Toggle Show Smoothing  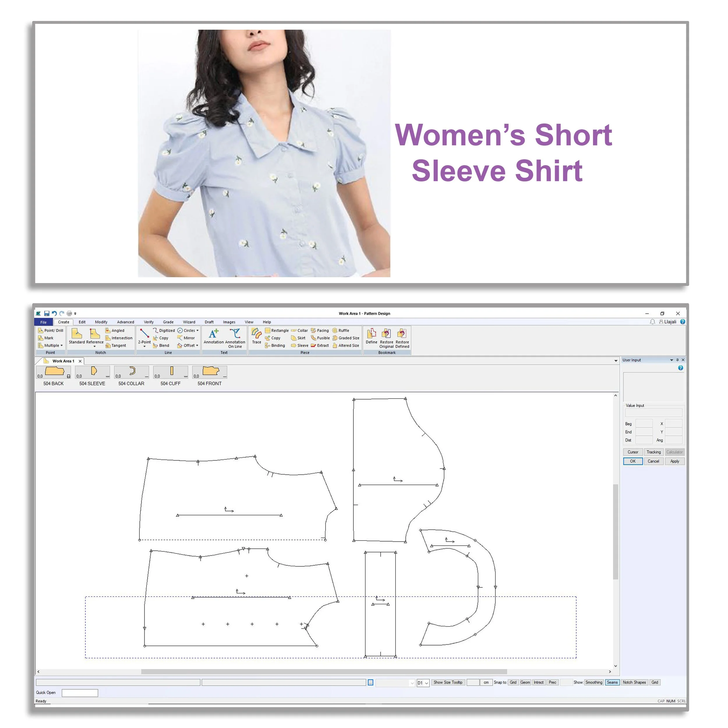click(594, 682)
